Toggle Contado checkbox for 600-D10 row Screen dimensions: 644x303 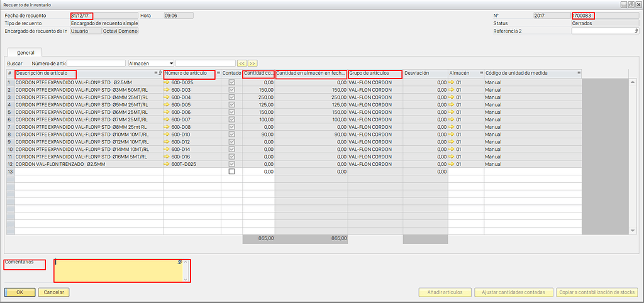[x=231, y=135]
